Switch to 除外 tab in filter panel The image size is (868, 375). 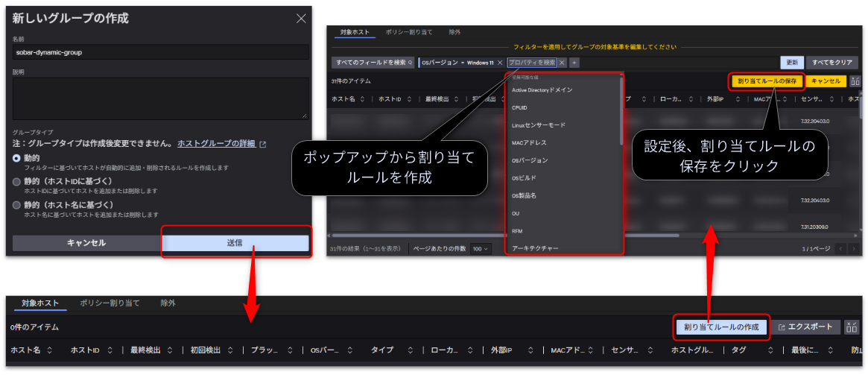pyautogui.click(x=454, y=32)
